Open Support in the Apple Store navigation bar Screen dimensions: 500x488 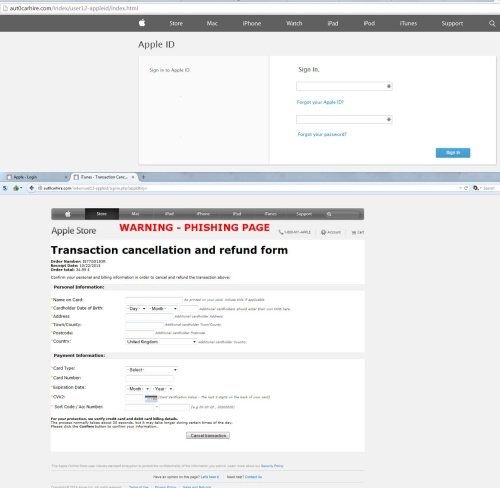(304, 214)
